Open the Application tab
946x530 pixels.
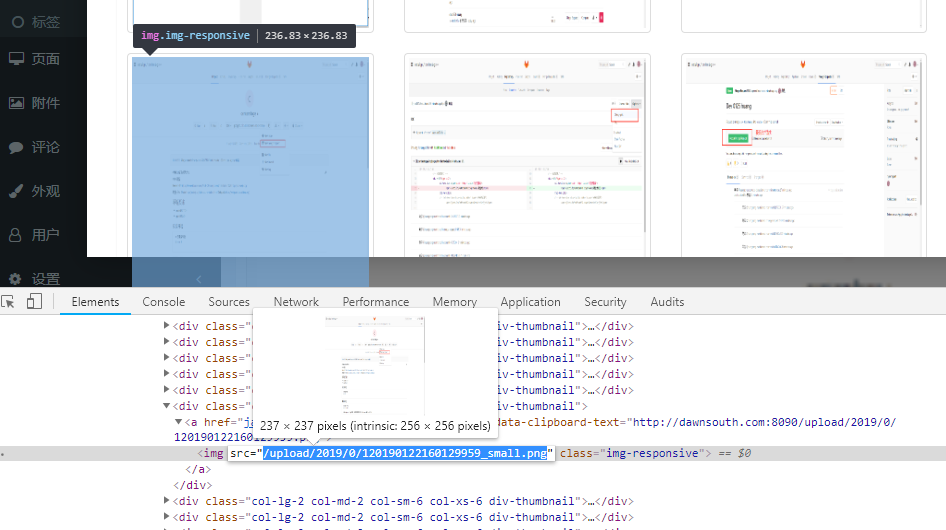pyautogui.click(x=530, y=302)
